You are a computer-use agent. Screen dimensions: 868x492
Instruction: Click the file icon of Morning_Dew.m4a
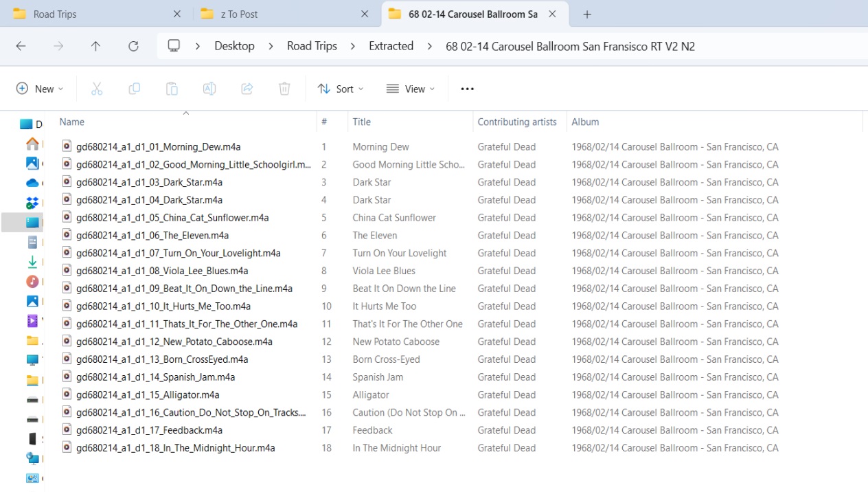[67, 146]
